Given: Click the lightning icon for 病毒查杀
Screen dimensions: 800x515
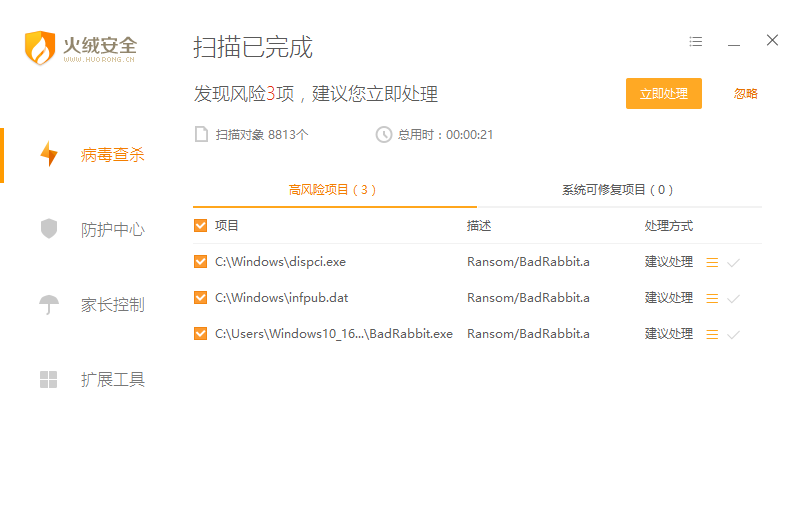Looking at the screenshot, I should (x=48, y=155).
